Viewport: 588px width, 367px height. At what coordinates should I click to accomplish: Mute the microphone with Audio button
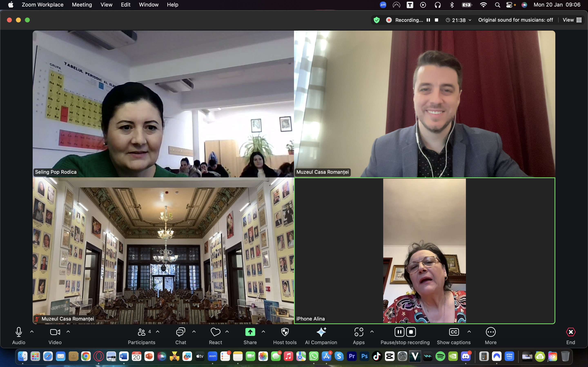coord(19,332)
